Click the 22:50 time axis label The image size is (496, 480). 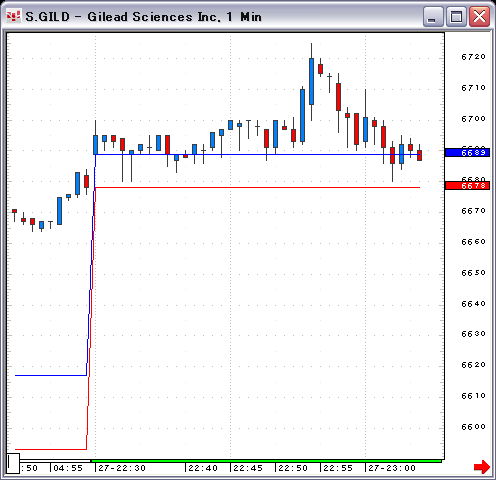click(x=293, y=468)
